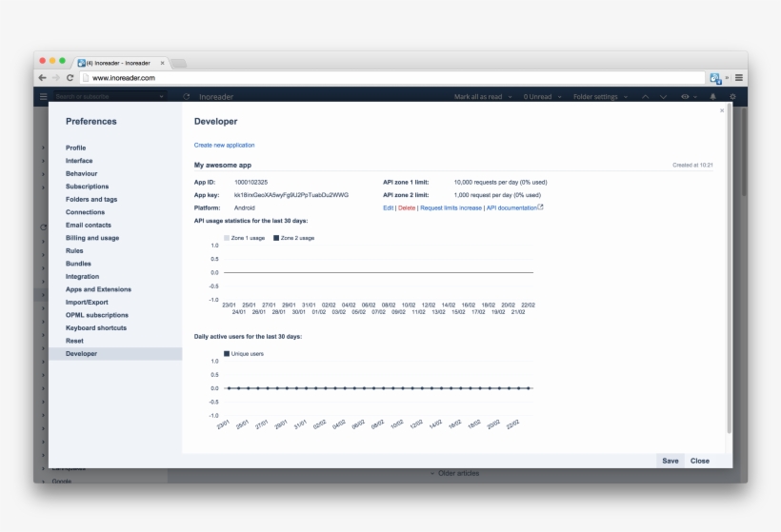The image size is (781, 532).
Task: Open Mark all as read dropdown arrow
Action: pyautogui.click(x=510, y=97)
